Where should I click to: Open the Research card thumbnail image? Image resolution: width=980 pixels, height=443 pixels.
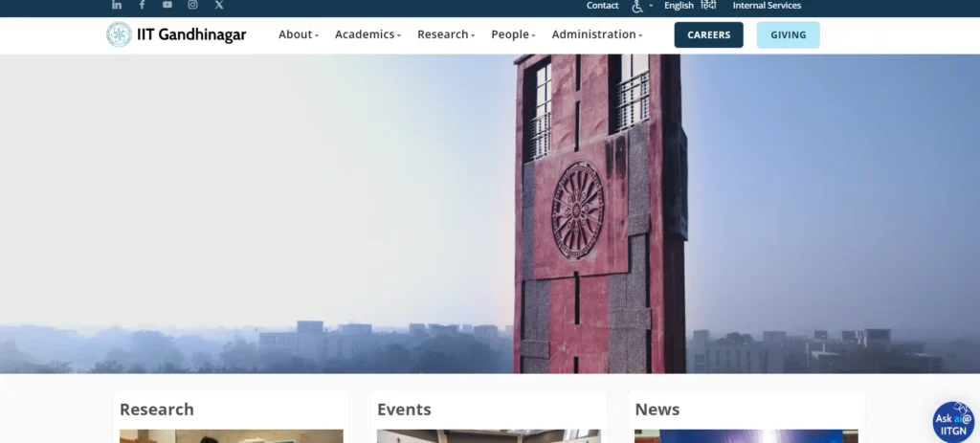(x=232, y=436)
